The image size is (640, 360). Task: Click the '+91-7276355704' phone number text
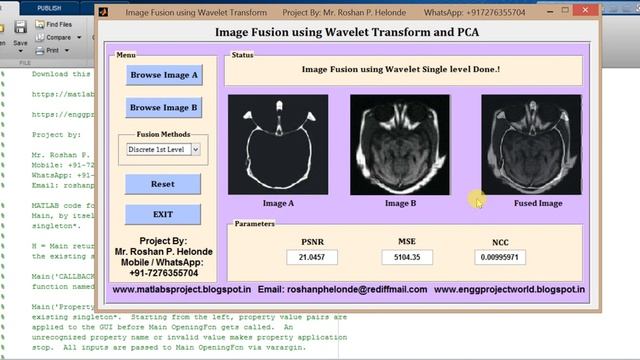164,273
